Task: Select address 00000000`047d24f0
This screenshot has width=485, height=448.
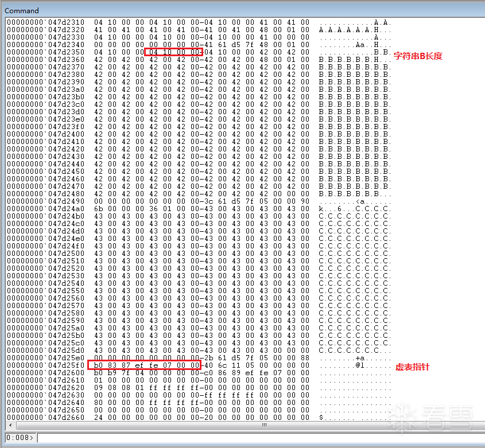Action: (45, 246)
